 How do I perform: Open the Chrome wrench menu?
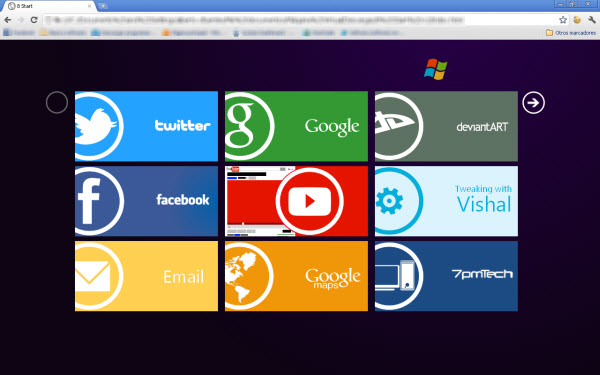coord(592,20)
